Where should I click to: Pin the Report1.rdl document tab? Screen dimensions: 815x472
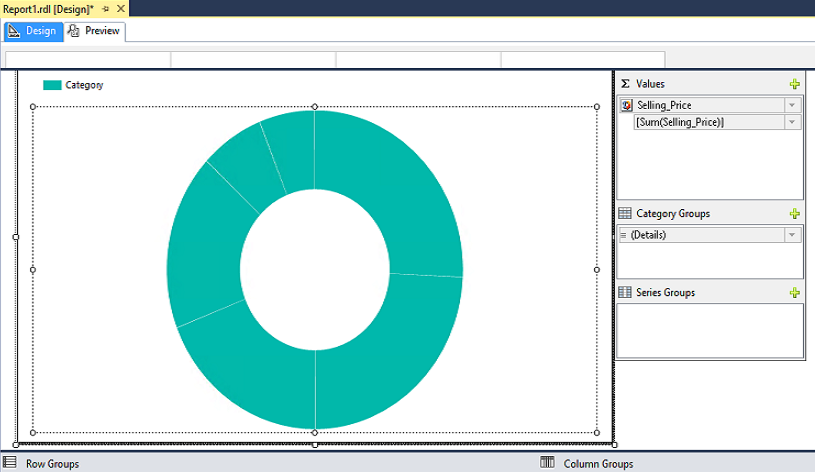point(106,9)
